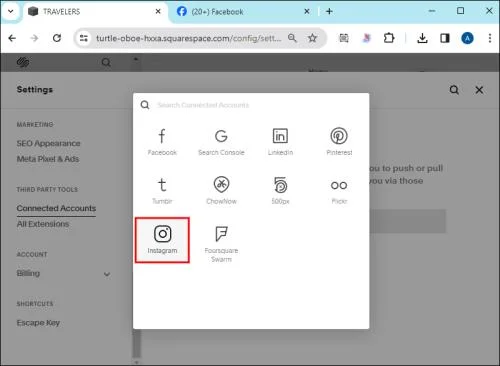Close the Facebook tab
Screen dimensions: 500x366
(x=307, y=11)
